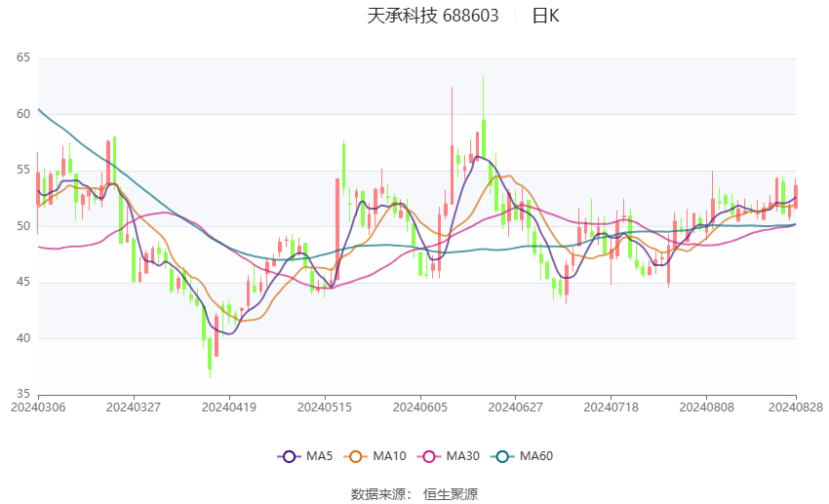The height and width of the screenshot is (504, 829).
Task: Click y-axis value label 45
Action: click(x=23, y=282)
